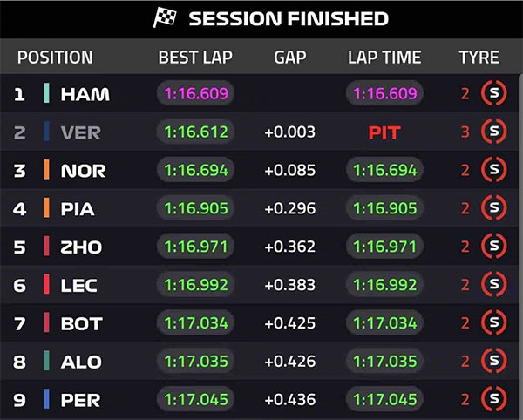Click the GAP column header
Image resolution: width=523 pixels, height=420 pixels.
pos(289,58)
